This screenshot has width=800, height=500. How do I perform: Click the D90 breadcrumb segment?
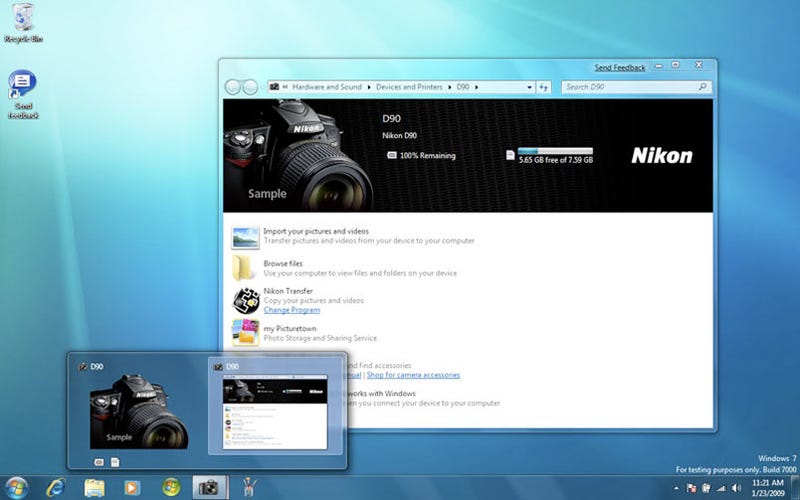click(463, 87)
